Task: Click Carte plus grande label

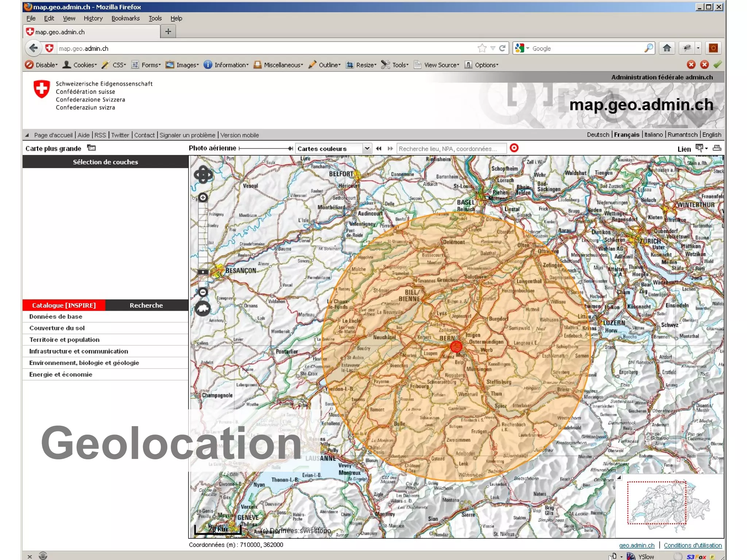Action: [x=53, y=148]
